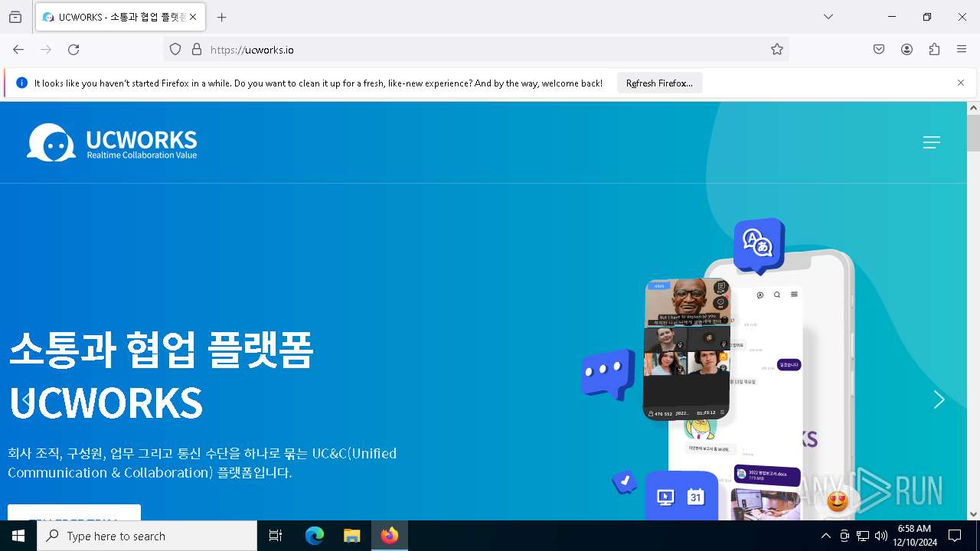This screenshot has height=551, width=980.
Task: Open clock showing 6:58 AM
Action: tap(914, 536)
